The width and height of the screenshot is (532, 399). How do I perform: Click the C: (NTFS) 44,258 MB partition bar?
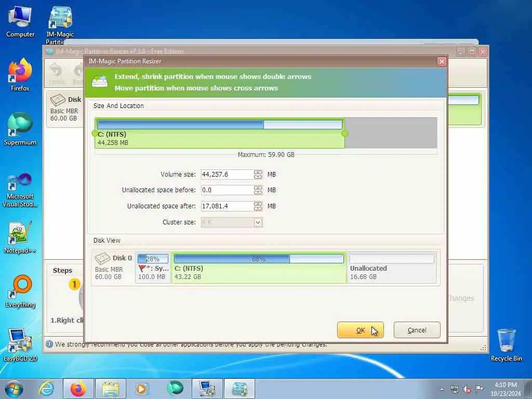coord(220,133)
